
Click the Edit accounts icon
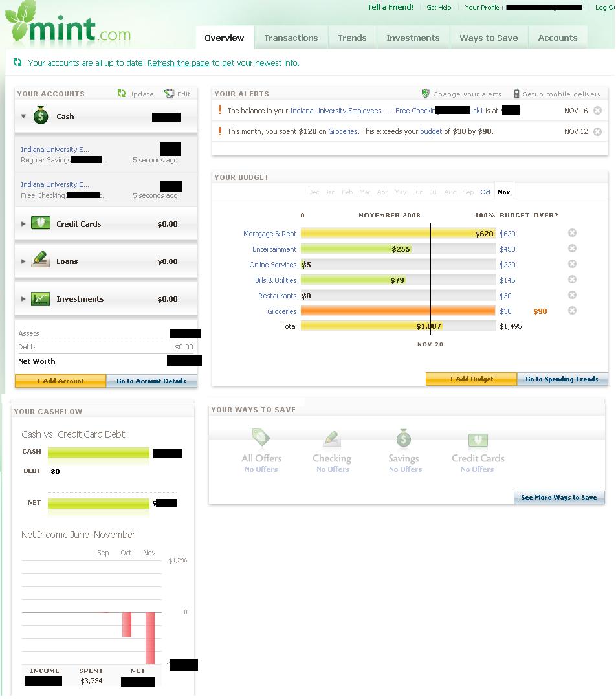[x=170, y=94]
